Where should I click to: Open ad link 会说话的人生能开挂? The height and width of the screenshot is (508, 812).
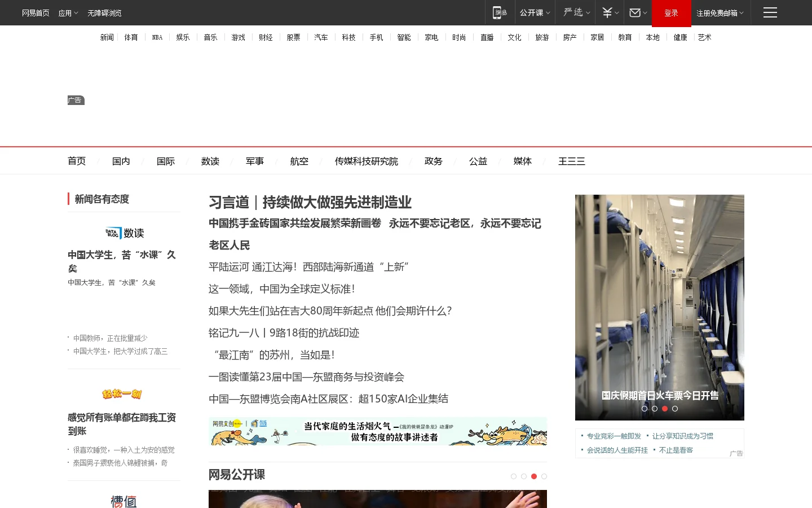click(x=617, y=450)
